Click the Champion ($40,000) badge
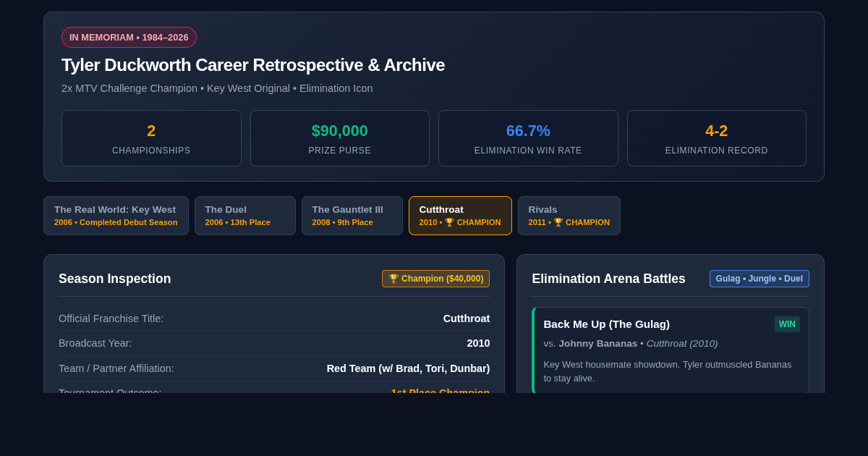The image size is (868, 456). click(435, 279)
